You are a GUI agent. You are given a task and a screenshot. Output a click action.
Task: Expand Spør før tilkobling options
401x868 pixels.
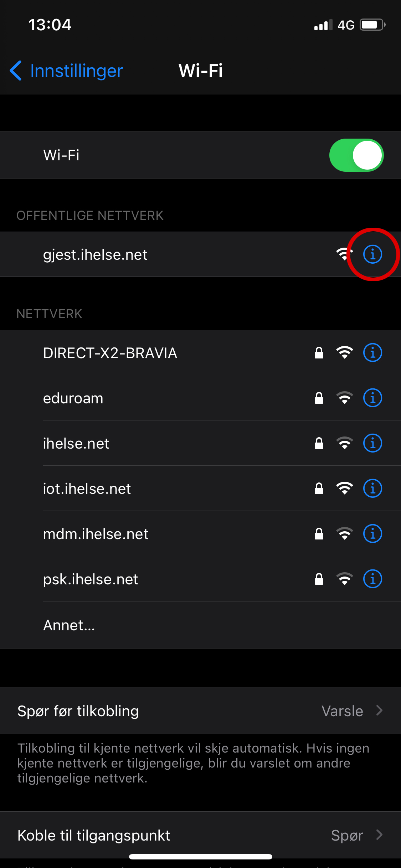(200, 711)
